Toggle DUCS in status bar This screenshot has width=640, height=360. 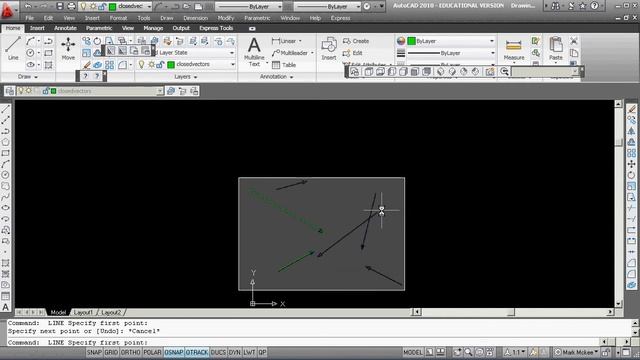tap(218, 352)
